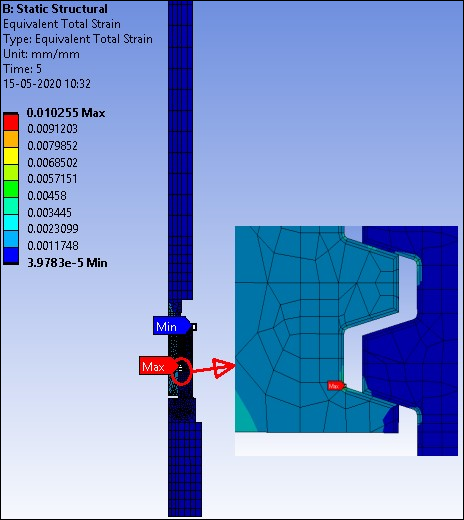
Task: Click legend value 0.0068502
Action: 52,163
